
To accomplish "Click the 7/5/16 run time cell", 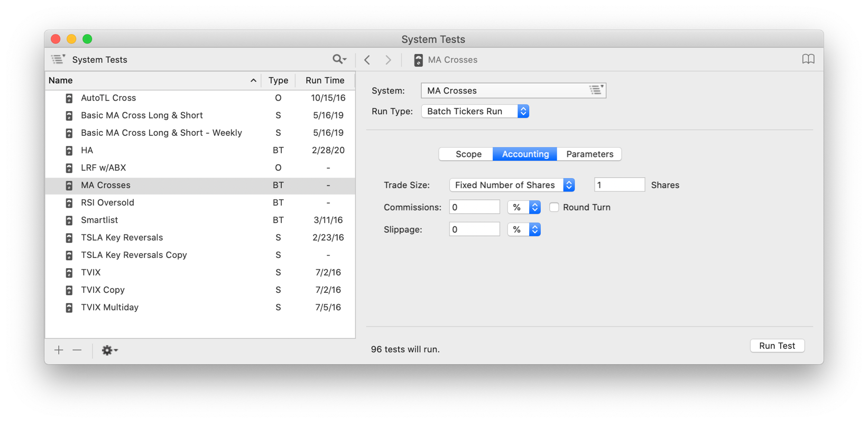I will 328,307.
